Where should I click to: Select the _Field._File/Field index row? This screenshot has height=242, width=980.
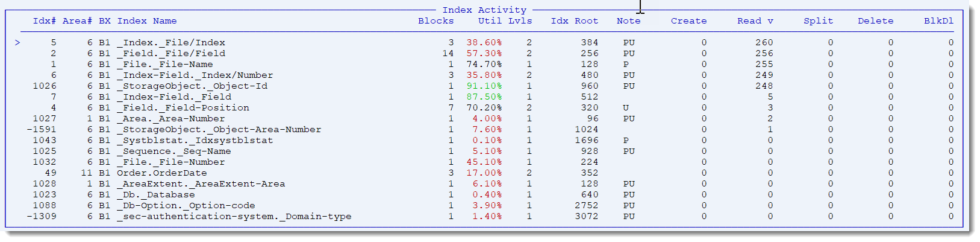pyautogui.click(x=171, y=54)
